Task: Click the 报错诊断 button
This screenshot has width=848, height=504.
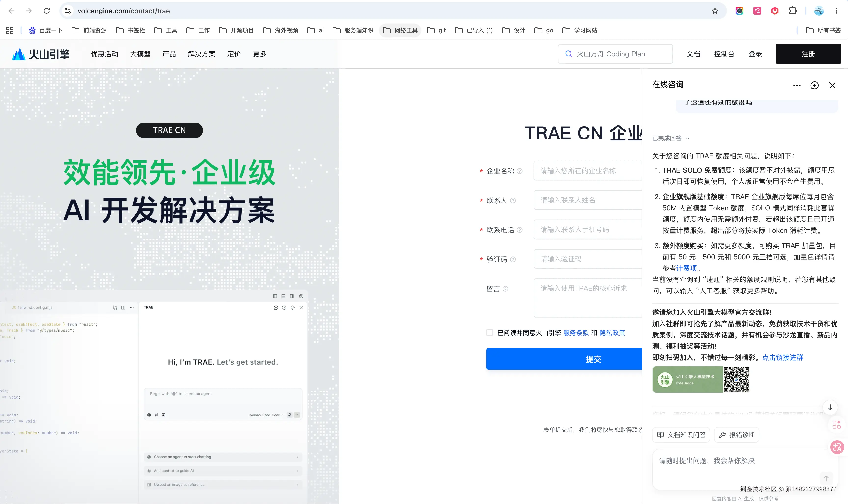Action: pos(737,435)
